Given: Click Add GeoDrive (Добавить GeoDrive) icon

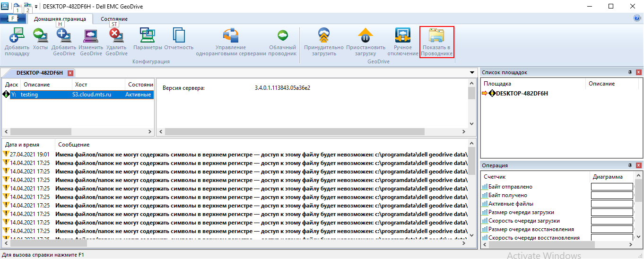Looking at the screenshot, I should click(64, 36).
